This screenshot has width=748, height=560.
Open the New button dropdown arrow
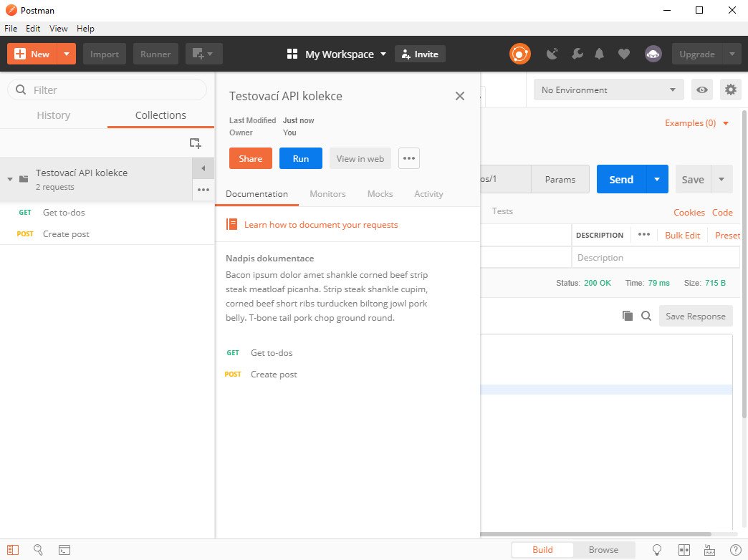tap(67, 54)
